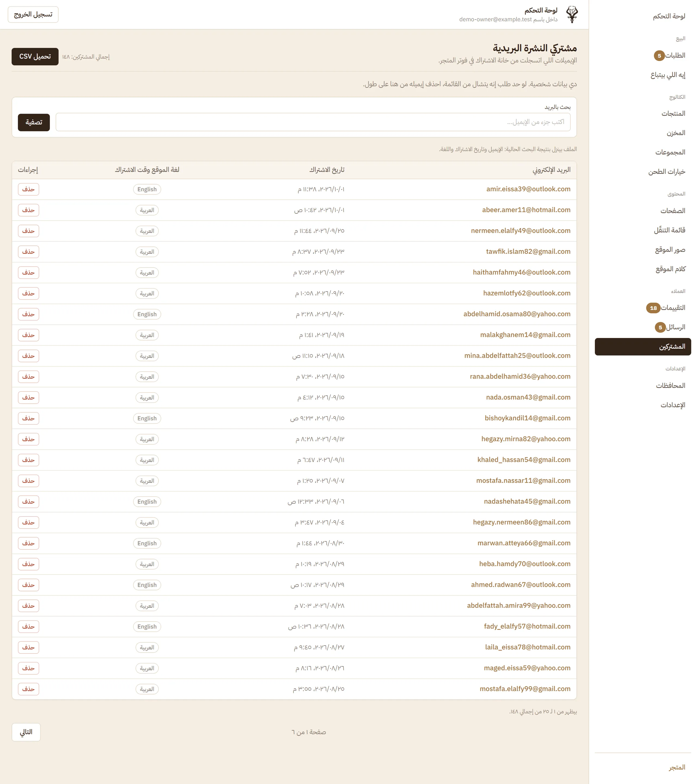Screen dimensions: 697x784
Task: Download subscribers with تحميل CSV button
Action: [35, 56]
